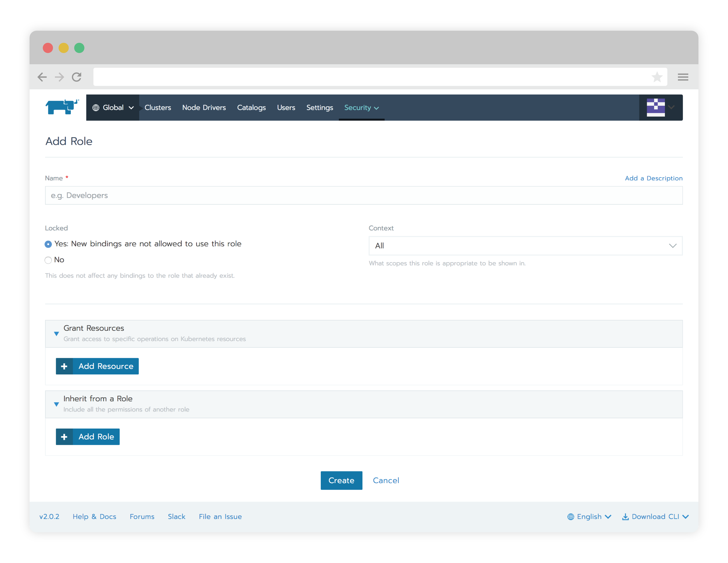This screenshot has height=563, width=728.
Task: Open the Forums footer link
Action: pyautogui.click(x=142, y=517)
